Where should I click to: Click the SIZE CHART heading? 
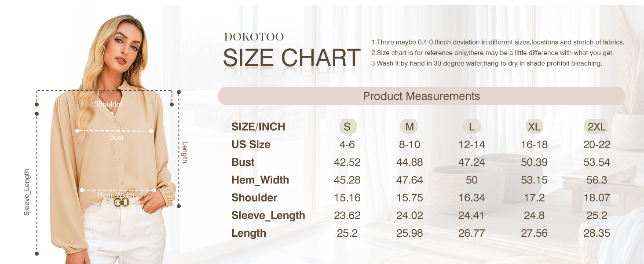tap(292, 58)
